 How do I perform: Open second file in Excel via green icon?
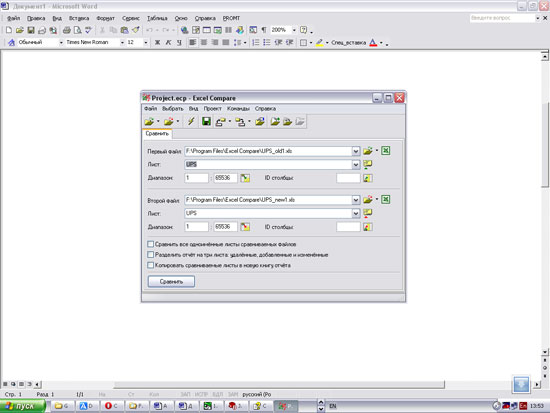pos(385,200)
